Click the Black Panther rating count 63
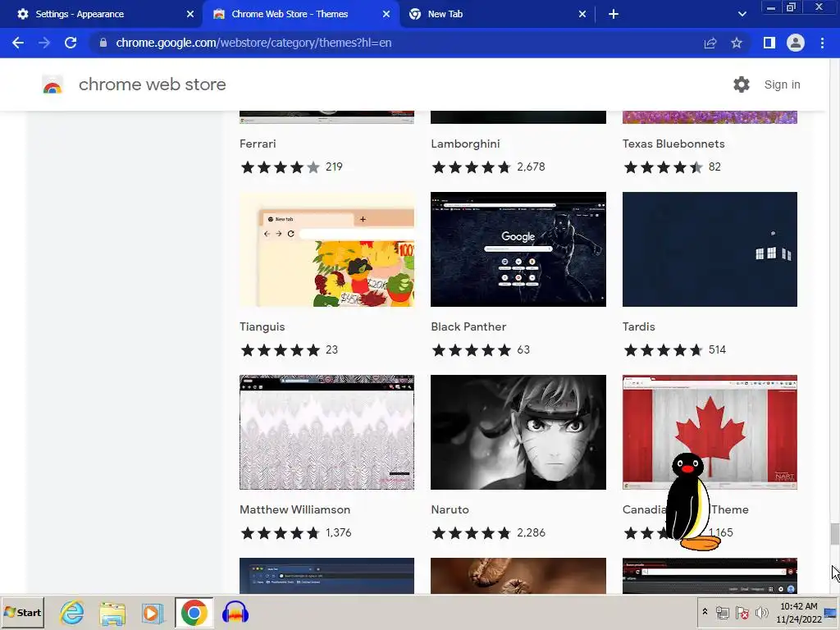Image resolution: width=840 pixels, height=630 pixels. pyautogui.click(x=523, y=349)
